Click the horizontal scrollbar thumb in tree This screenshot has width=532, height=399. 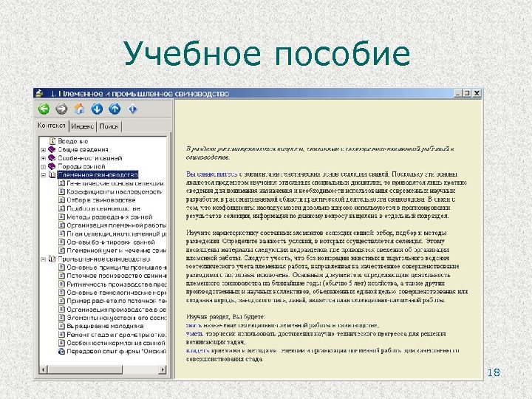pyautogui.click(x=85, y=369)
